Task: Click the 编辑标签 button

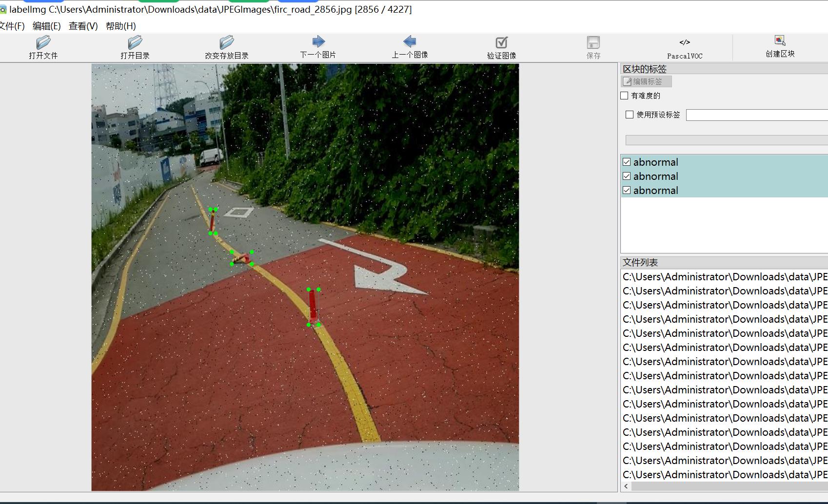Action: 647,81
